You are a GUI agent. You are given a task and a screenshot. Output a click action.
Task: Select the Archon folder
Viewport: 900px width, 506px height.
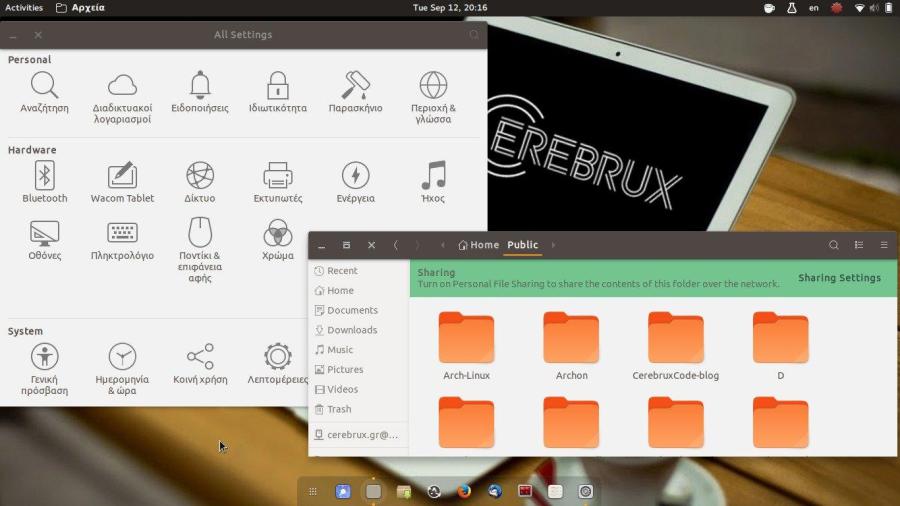click(572, 345)
